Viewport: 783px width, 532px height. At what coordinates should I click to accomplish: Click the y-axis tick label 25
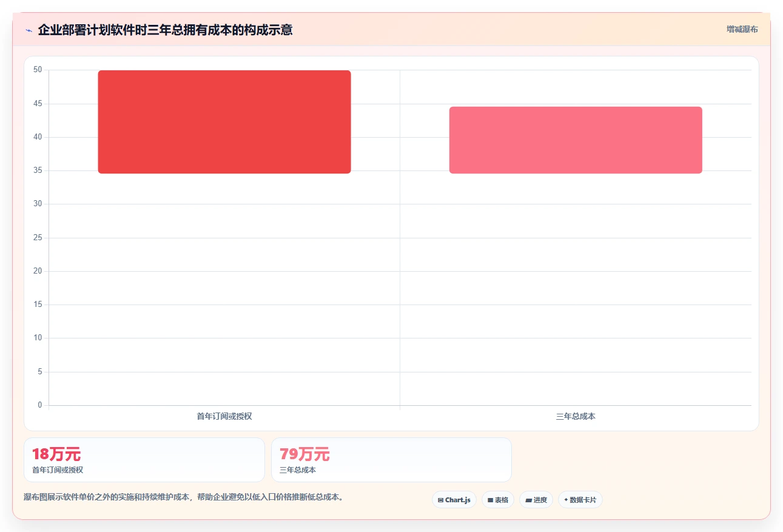(x=38, y=238)
